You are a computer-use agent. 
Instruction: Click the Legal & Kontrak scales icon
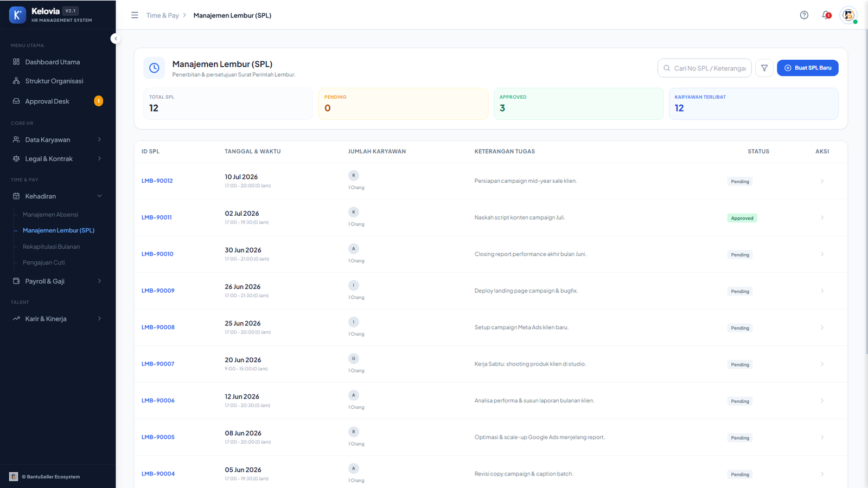[x=16, y=159]
